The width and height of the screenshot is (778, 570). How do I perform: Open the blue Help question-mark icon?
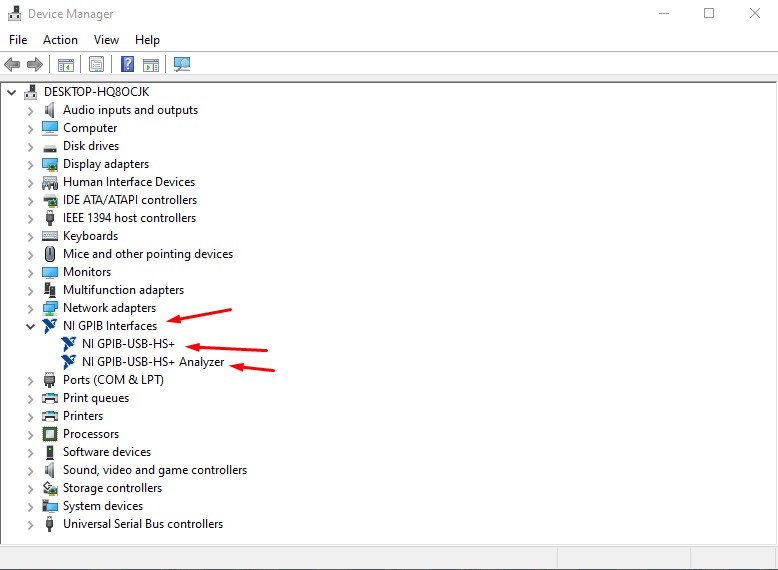(128, 64)
